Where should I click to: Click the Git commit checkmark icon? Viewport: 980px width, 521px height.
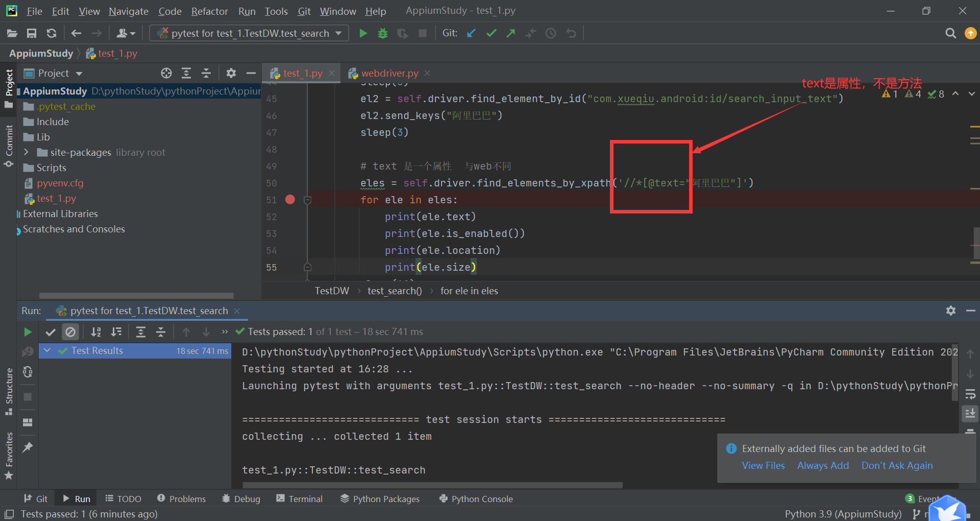(491, 33)
